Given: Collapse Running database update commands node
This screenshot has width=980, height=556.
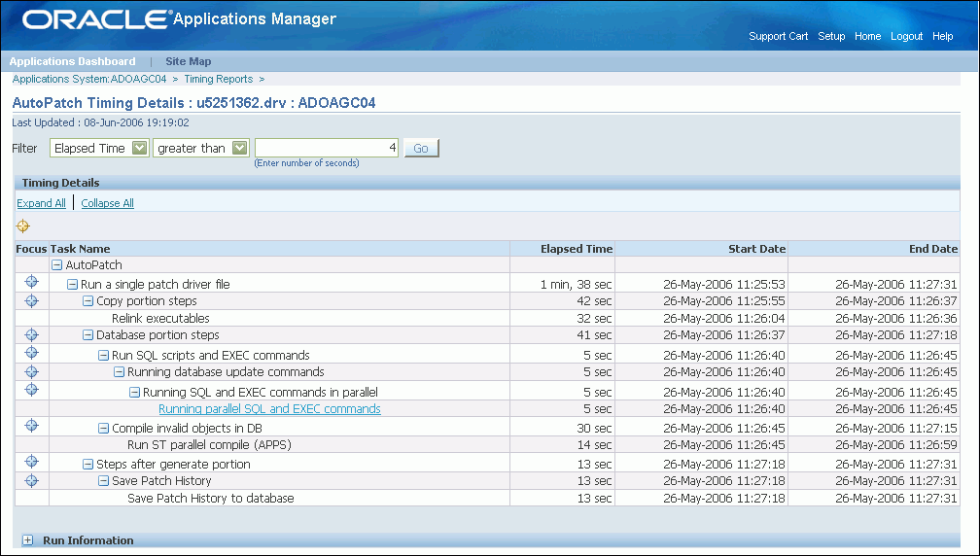Looking at the screenshot, I should point(119,372).
